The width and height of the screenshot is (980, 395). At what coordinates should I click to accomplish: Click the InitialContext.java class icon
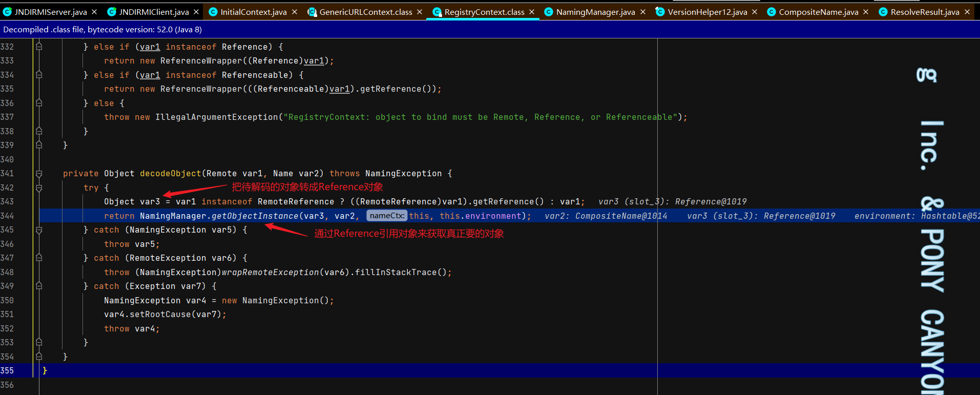pyautogui.click(x=213, y=12)
